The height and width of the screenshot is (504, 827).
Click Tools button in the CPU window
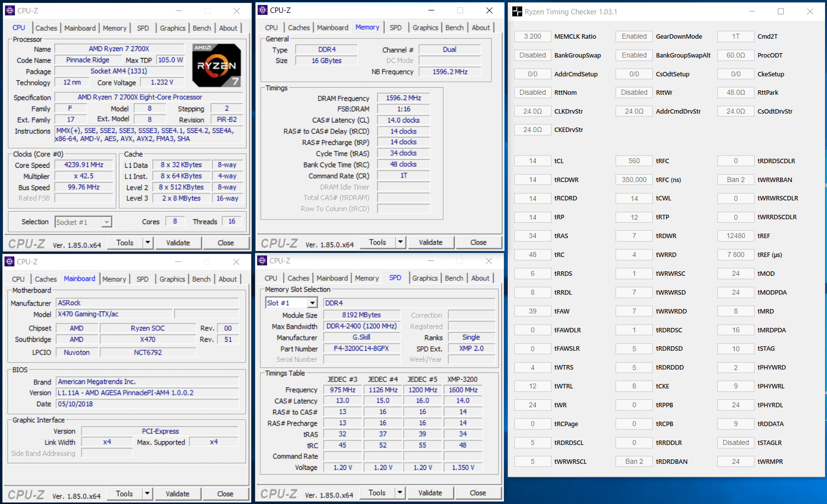(125, 243)
